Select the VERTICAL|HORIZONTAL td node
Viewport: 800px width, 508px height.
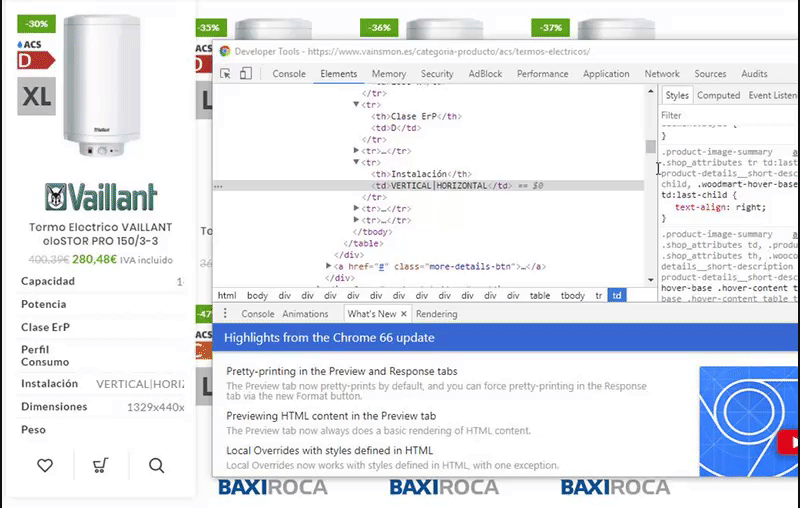point(441,186)
